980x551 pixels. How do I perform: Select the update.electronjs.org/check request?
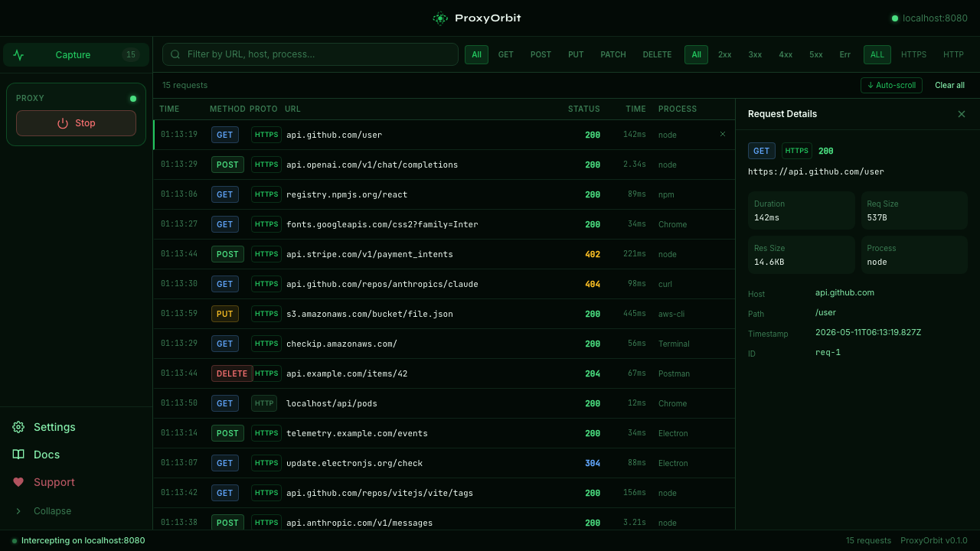click(x=444, y=463)
